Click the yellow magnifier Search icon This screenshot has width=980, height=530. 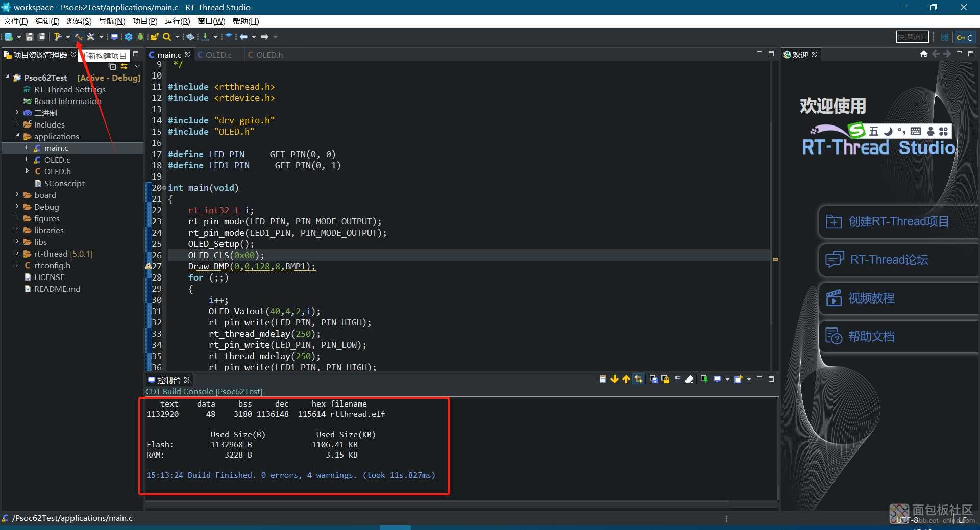coord(167,37)
